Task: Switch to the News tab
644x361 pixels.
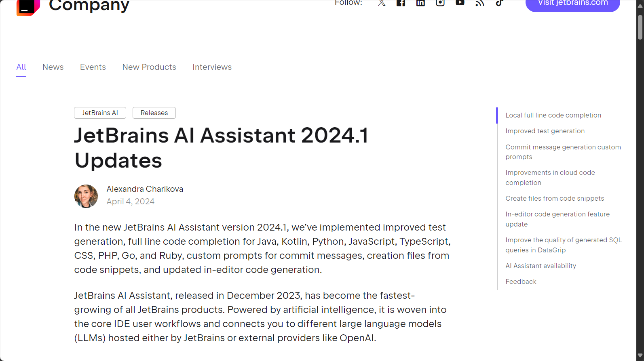Action: coord(53,67)
